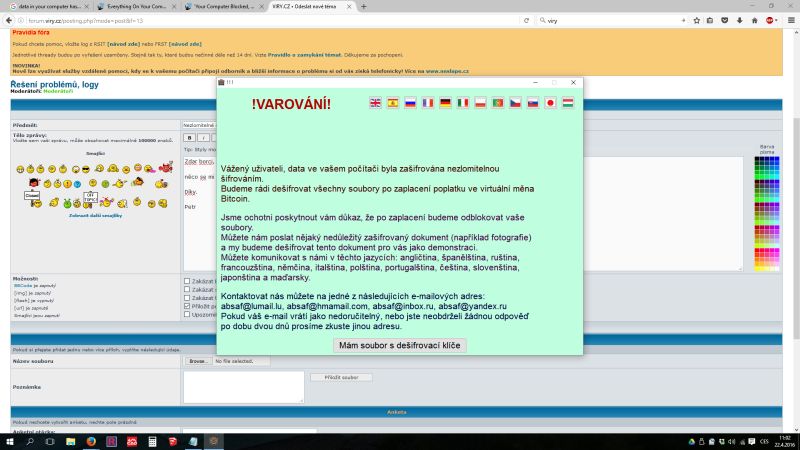
Task: Insert the blue question mark smiley
Action: [77, 184]
